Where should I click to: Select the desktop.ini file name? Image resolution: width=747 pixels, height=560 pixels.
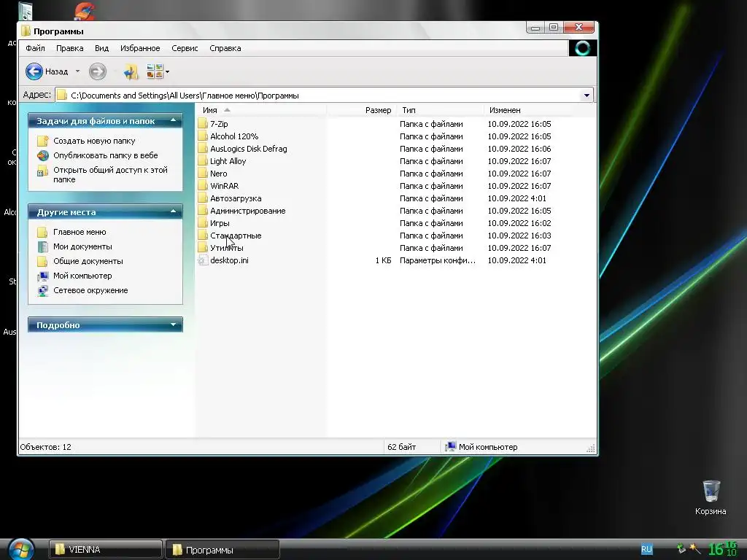(x=229, y=260)
